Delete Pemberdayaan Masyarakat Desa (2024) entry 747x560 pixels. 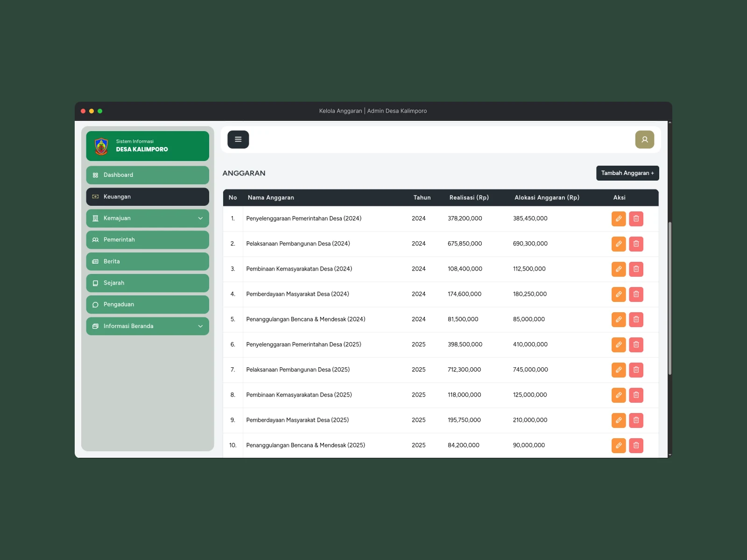(636, 294)
